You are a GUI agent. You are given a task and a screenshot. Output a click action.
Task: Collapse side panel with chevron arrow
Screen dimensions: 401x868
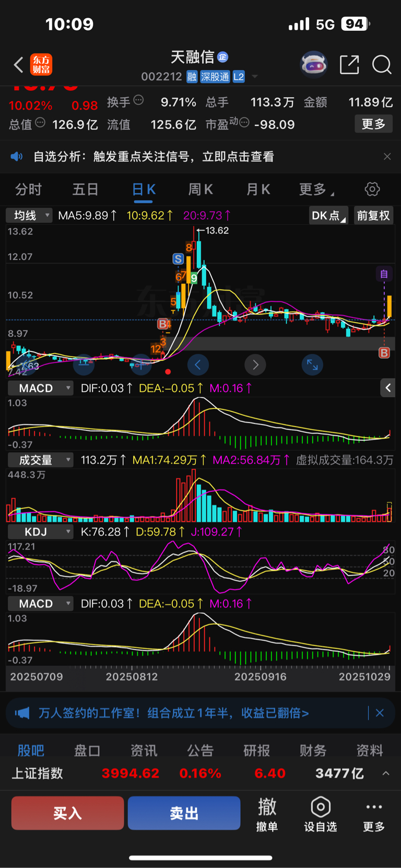(x=387, y=388)
